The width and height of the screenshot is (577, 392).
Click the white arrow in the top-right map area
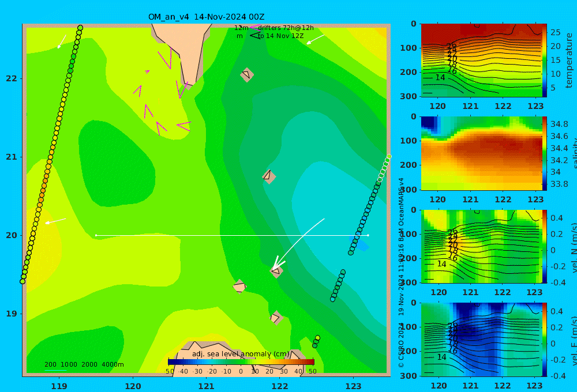[x=316, y=39]
